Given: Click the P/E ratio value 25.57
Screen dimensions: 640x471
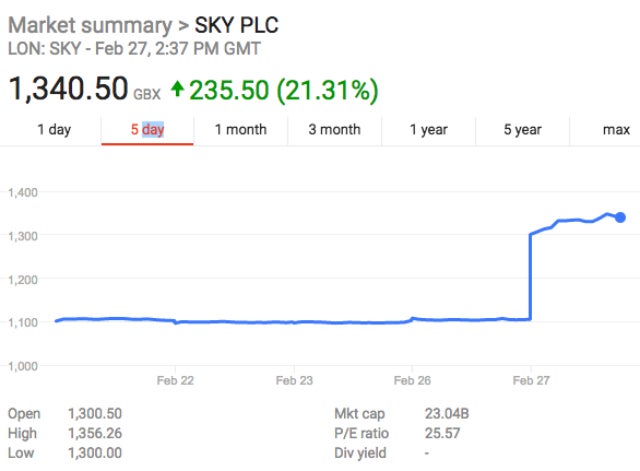Looking at the screenshot, I should (x=446, y=434).
